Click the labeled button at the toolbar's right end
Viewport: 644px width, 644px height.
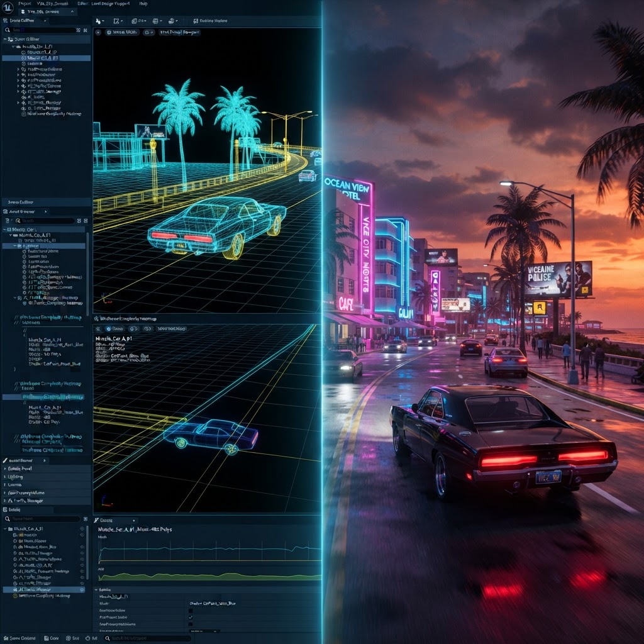tap(210, 21)
